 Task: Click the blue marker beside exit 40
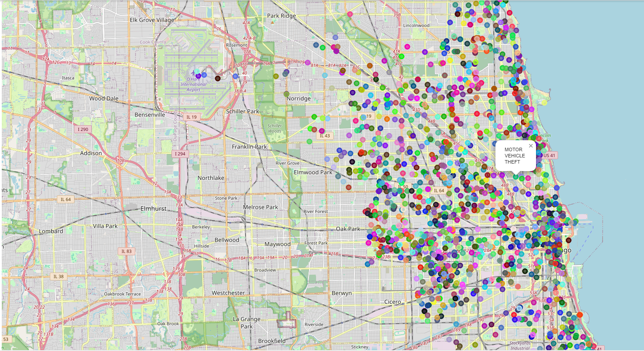[x=236, y=76]
